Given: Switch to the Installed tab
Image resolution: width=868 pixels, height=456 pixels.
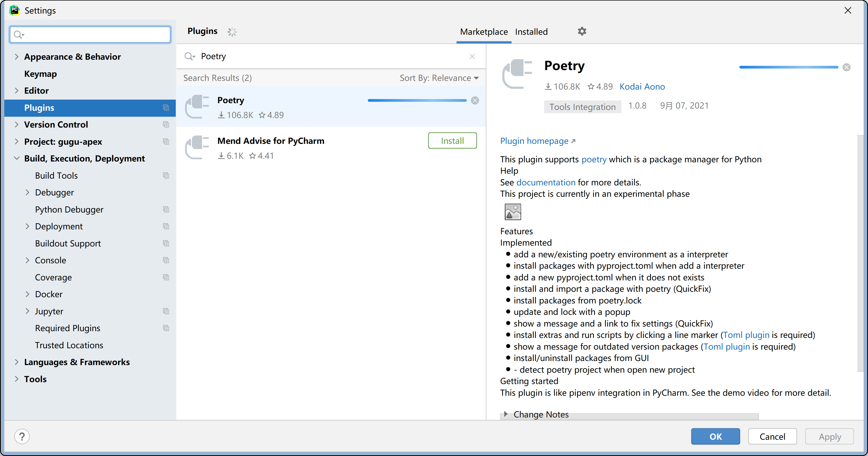Looking at the screenshot, I should tap(531, 32).
